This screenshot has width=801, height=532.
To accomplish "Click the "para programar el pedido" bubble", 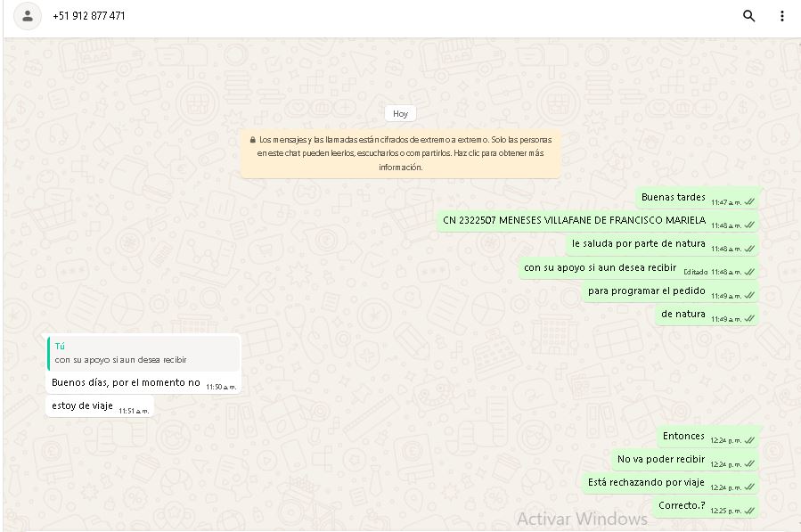I will [x=646, y=291].
